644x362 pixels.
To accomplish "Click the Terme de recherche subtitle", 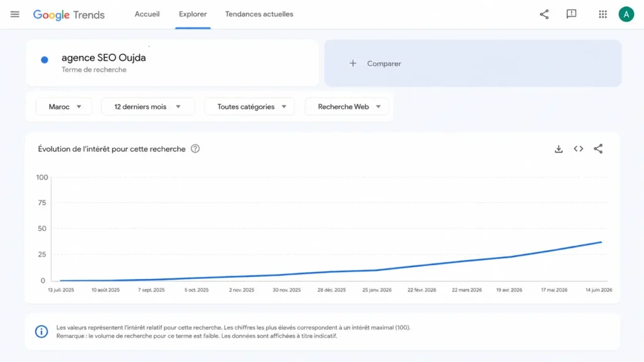I will point(94,70).
